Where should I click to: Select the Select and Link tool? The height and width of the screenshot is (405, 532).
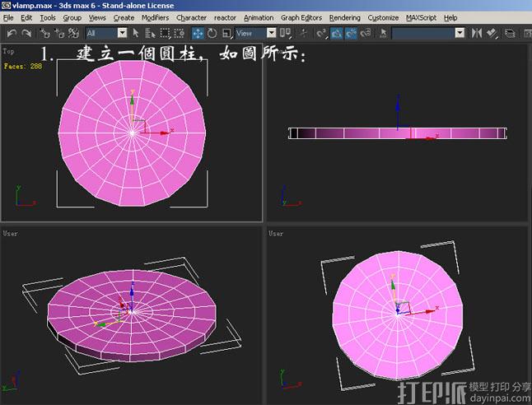tap(43, 34)
